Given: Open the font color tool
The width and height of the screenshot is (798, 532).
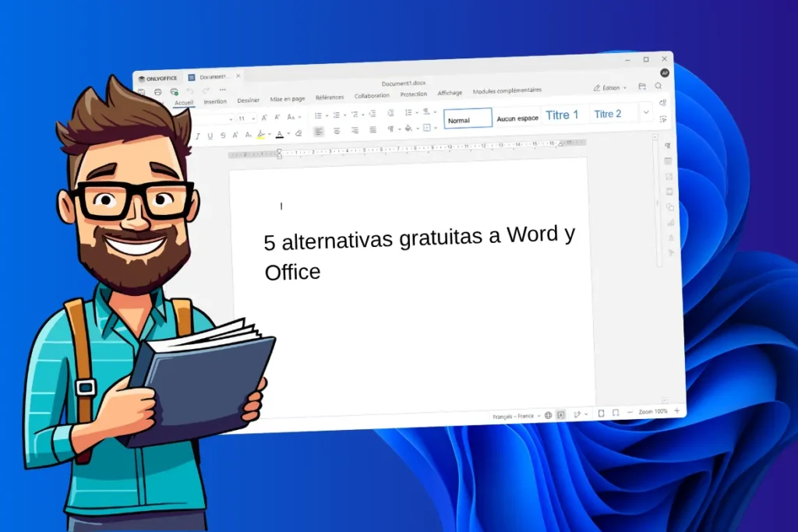Looking at the screenshot, I should coord(279,132).
